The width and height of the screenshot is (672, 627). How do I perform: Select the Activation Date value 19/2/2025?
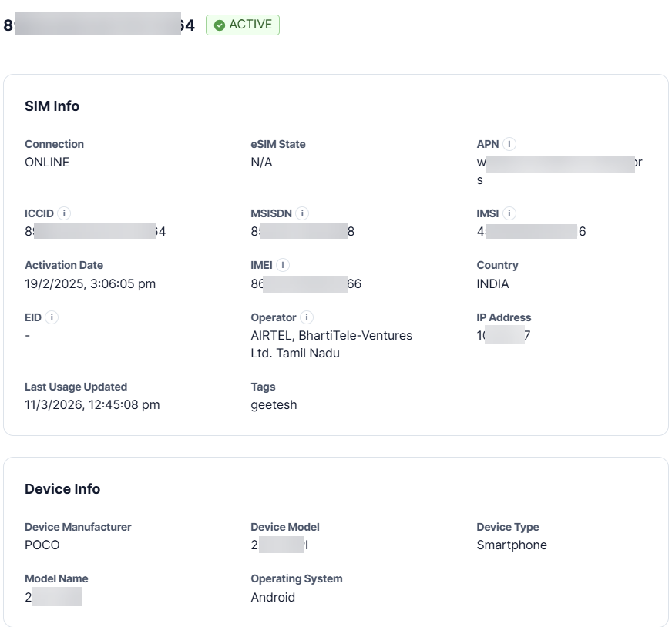coord(90,283)
